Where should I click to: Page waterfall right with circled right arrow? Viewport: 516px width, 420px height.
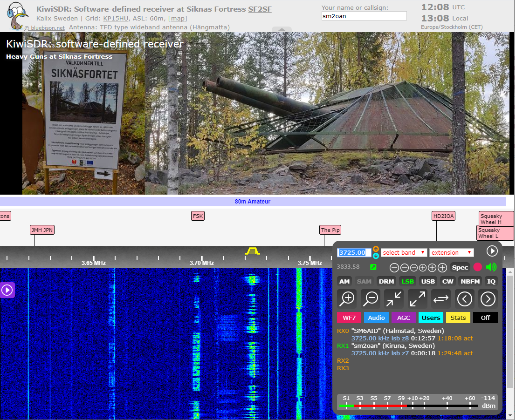click(x=488, y=299)
